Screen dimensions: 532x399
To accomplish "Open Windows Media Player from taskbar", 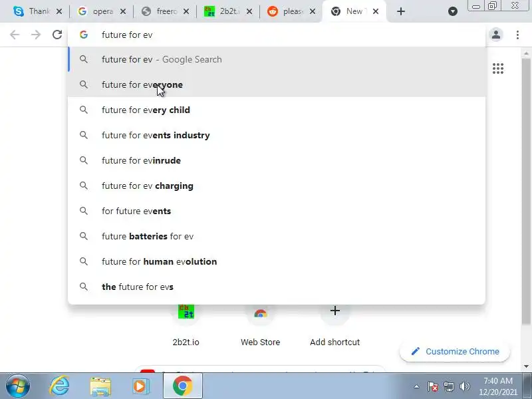I will coord(140,386).
